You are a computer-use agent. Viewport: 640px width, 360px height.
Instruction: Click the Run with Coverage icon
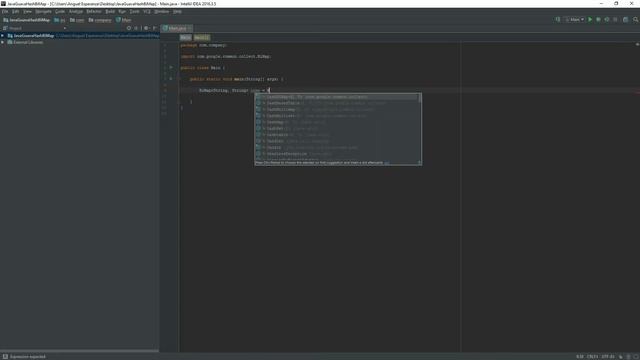pyautogui.click(x=607, y=20)
